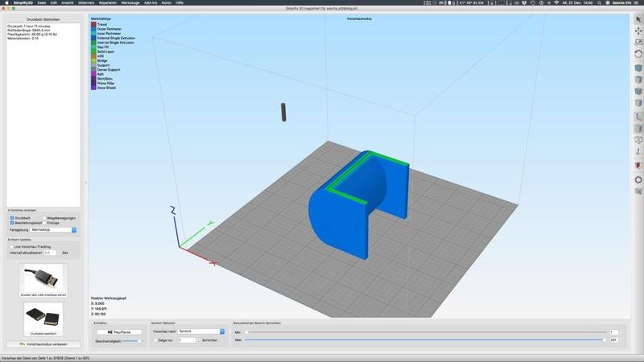This screenshot has width=644, height=362.
Task: Open the Konto menu
Action: (167, 2)
